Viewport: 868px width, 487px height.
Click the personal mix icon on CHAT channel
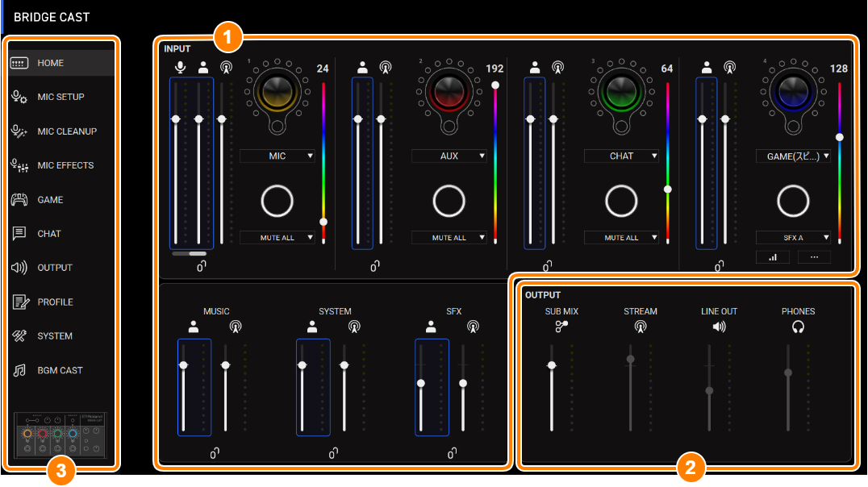[535, 68]
